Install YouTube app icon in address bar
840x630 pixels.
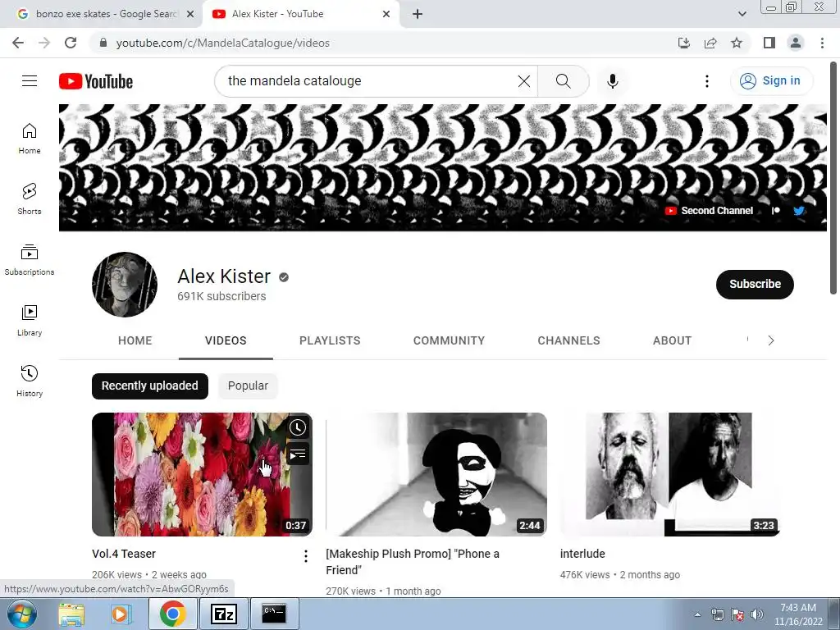[684, 43]
